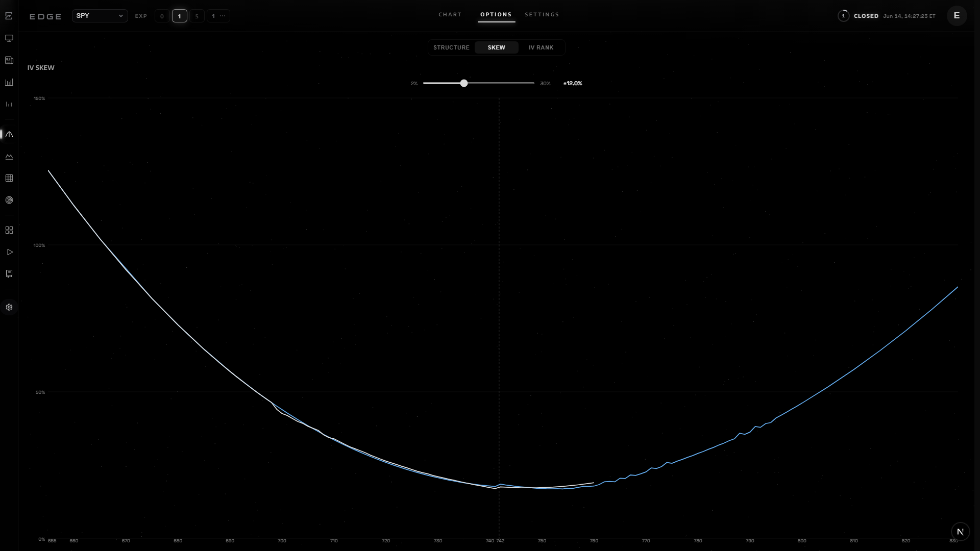Open the more expirations '1 ···' selector
This screenshot has height=551, width=980.
tap(218, 16)
